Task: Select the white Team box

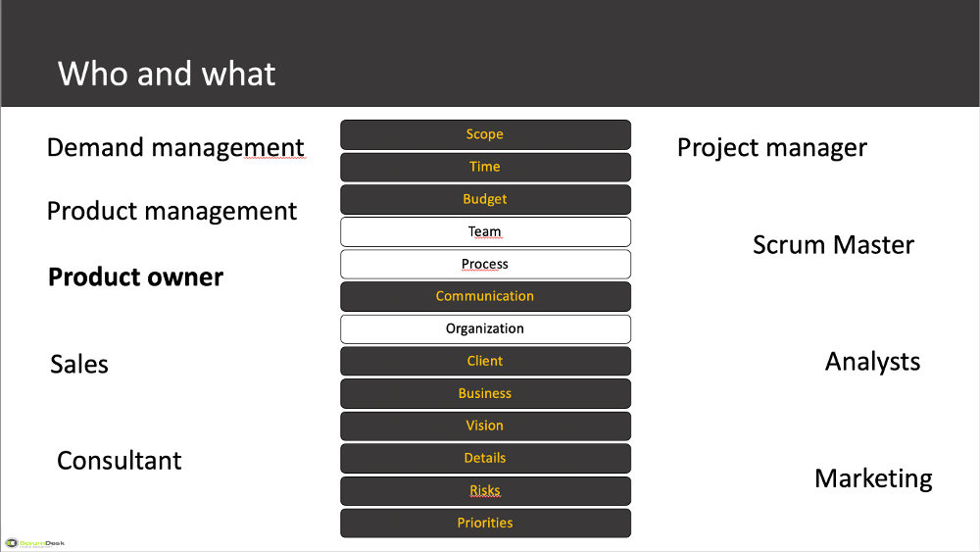Action: coord(486,232)
